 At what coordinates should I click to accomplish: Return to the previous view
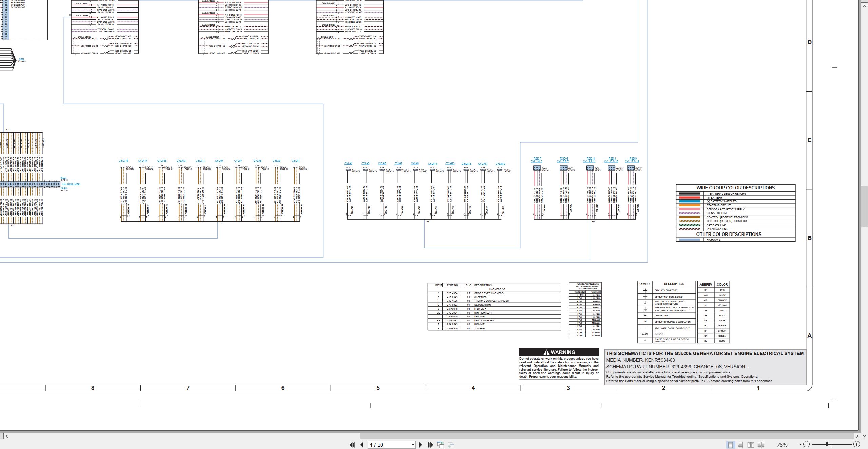[441, 445]
